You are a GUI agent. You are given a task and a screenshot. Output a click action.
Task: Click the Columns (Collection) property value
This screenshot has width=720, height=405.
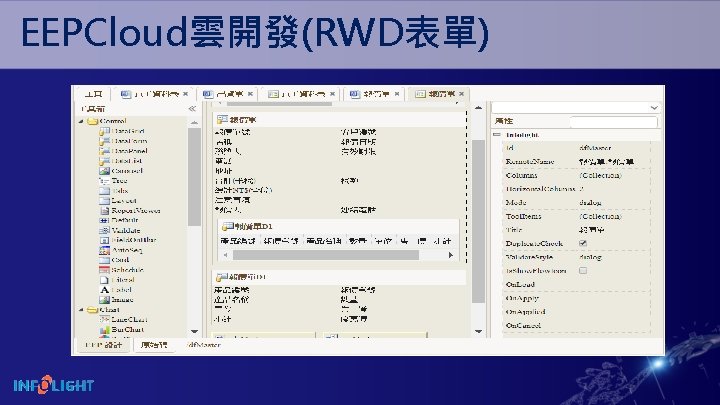coord(601,175)
